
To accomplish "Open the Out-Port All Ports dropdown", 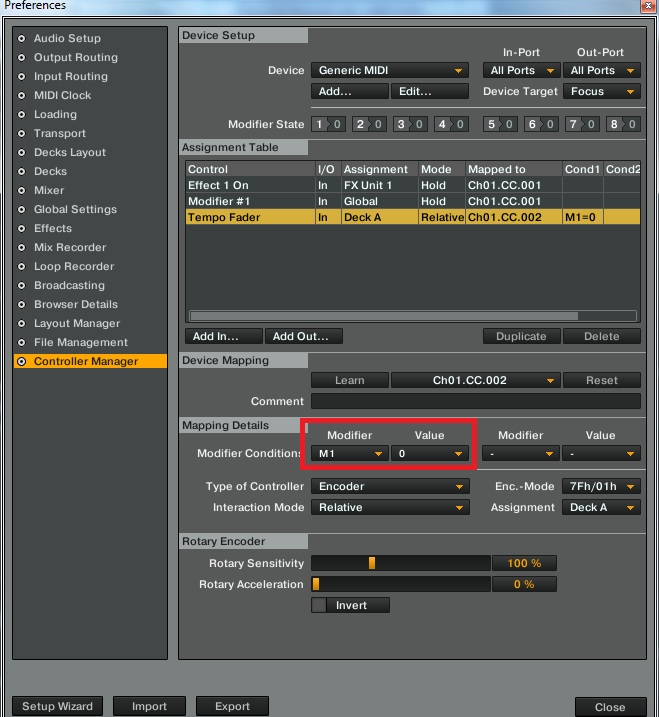I will point(601,70).
